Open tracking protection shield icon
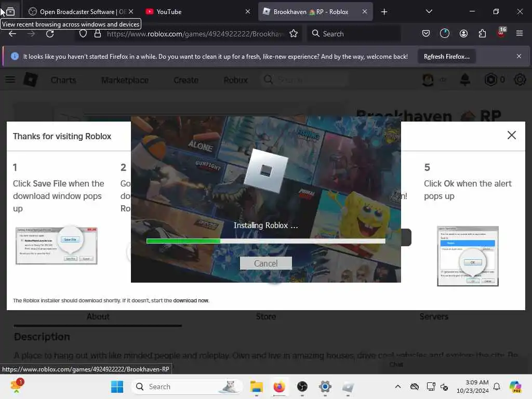Viewport: 532px width, 399px height. click(x=83, y=34)
